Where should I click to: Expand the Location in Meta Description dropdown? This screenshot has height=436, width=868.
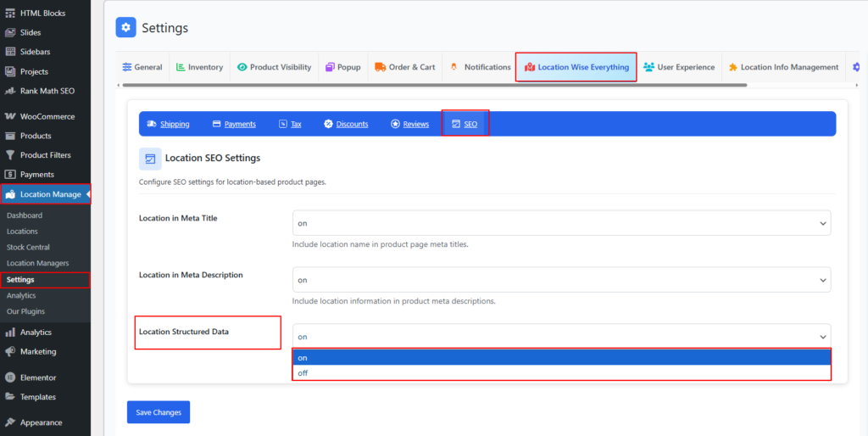(x=561, y=280)
